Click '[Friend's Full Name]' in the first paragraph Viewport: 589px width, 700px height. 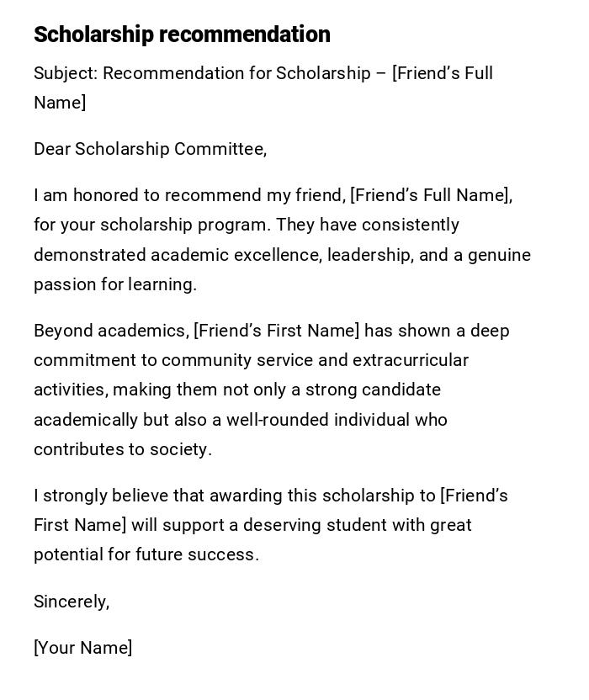pyautogui.click(x=430, y=195)
